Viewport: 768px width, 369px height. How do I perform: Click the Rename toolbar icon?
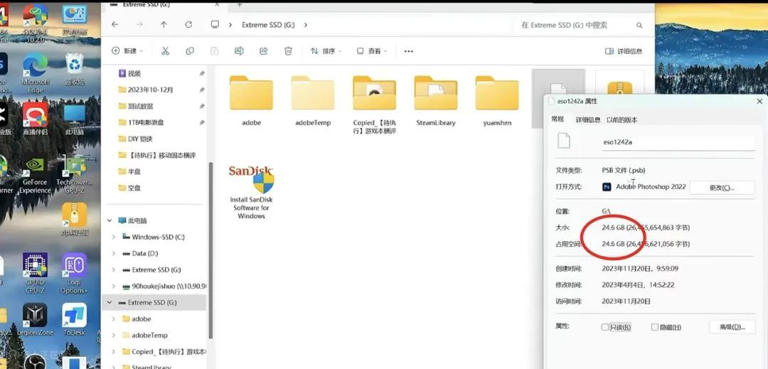pyautogui.click(x=239, y=51)
